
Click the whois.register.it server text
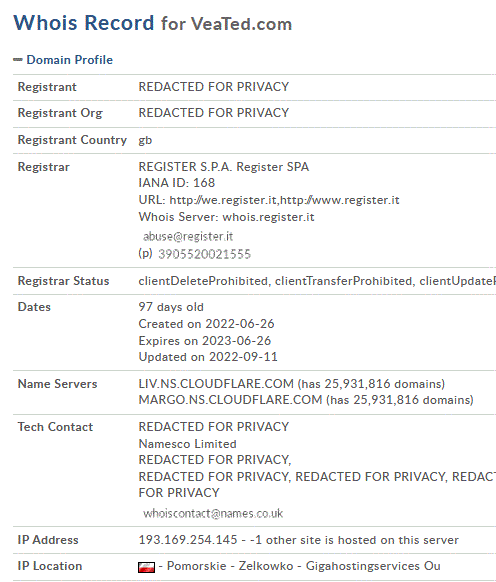coord(268,217)
